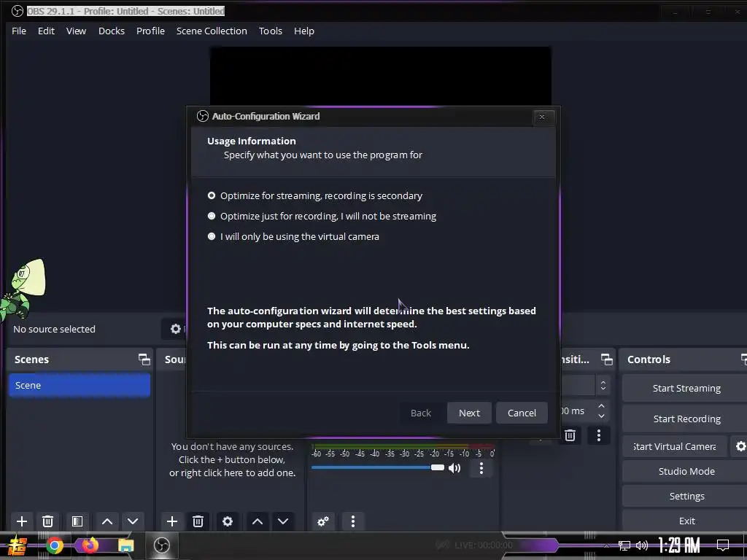747x560 pixels.
Task: Select Optimize just for recording option
Action: click(x=212, y=216)
